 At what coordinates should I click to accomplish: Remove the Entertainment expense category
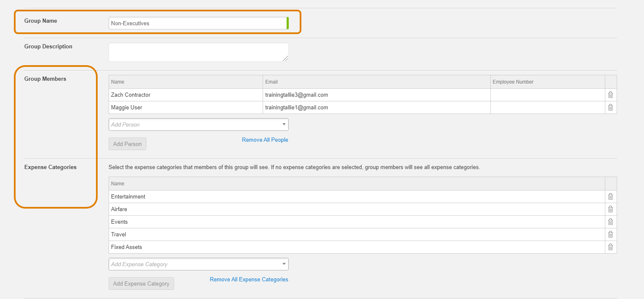[x=610, y=197]
